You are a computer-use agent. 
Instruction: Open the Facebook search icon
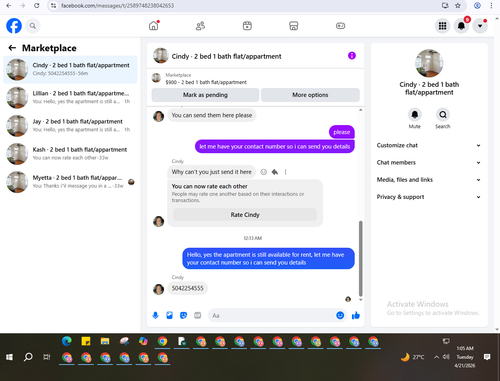[x=33, y=26]
